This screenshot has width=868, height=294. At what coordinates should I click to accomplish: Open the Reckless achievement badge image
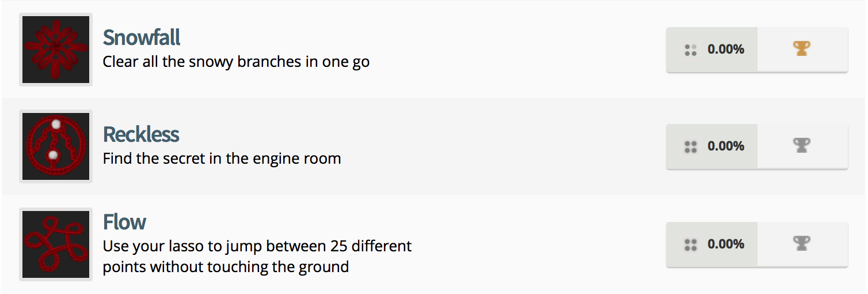[x=56, y=146]
